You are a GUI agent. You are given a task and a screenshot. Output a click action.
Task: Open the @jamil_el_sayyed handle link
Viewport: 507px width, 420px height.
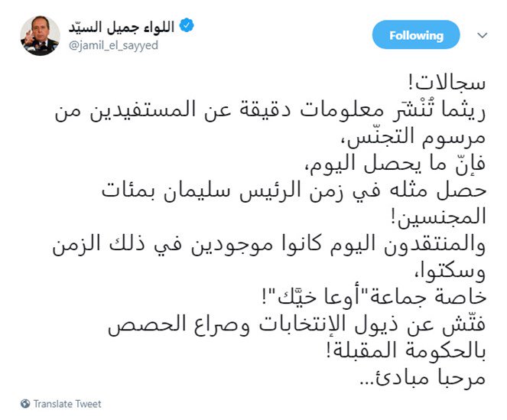pos(115,47)
